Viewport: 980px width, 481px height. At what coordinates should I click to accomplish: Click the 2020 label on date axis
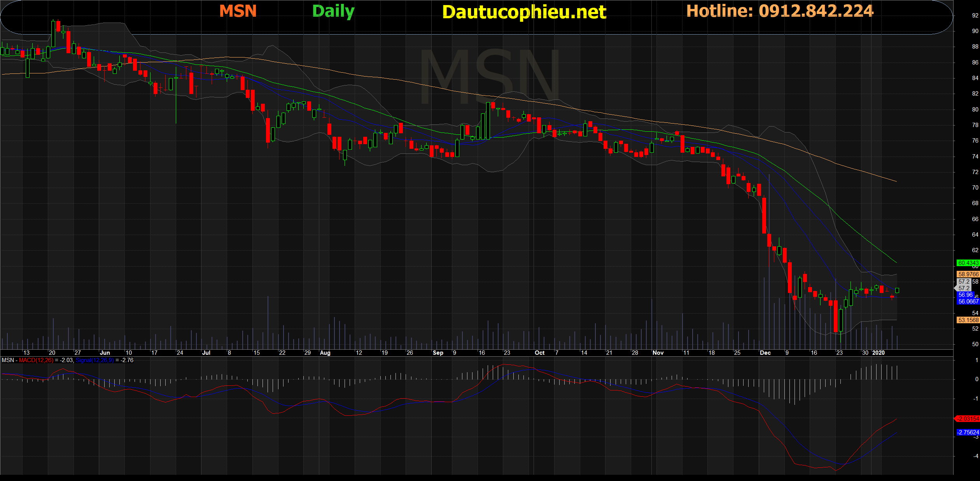(878, 353)
